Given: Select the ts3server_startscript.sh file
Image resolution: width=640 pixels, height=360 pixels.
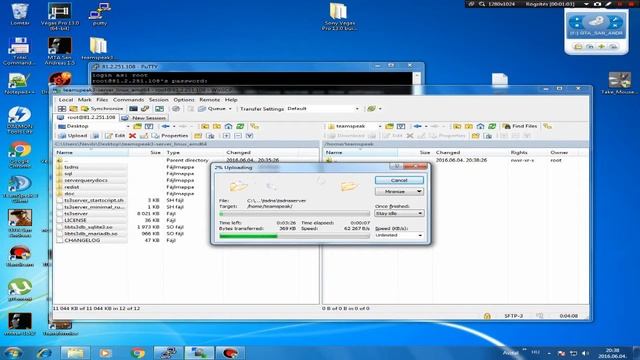Looking at the screenshot, I should tap(94, 200).
